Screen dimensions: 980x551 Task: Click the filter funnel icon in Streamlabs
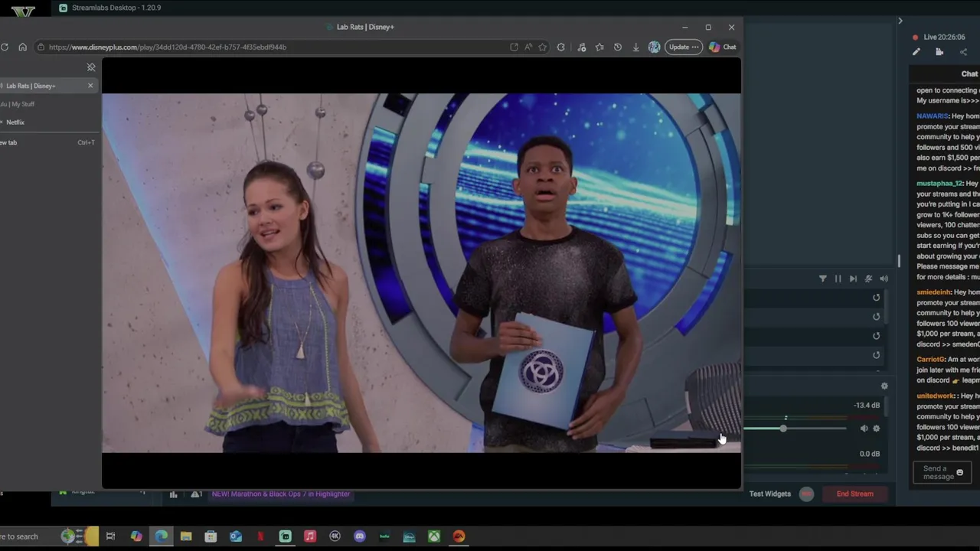click(x=823, y=279)
